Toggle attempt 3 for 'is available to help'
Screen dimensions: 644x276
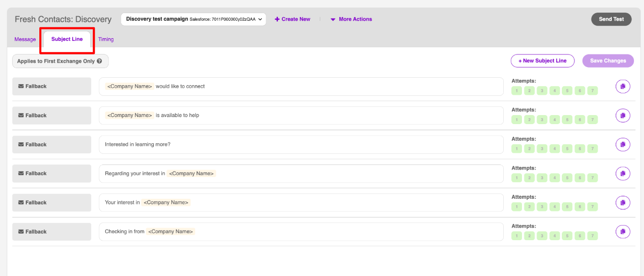pos(542,120)
